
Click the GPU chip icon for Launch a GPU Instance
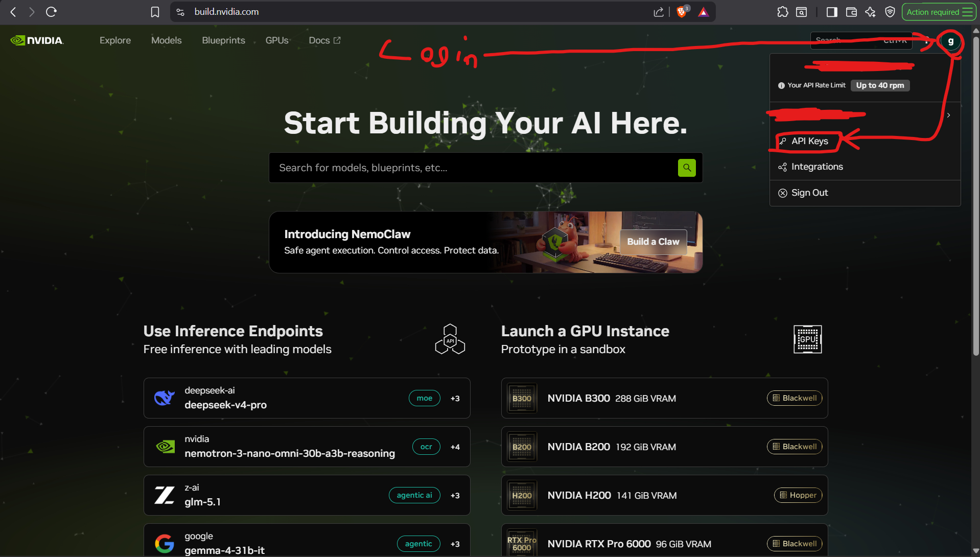tap(808, 339)
